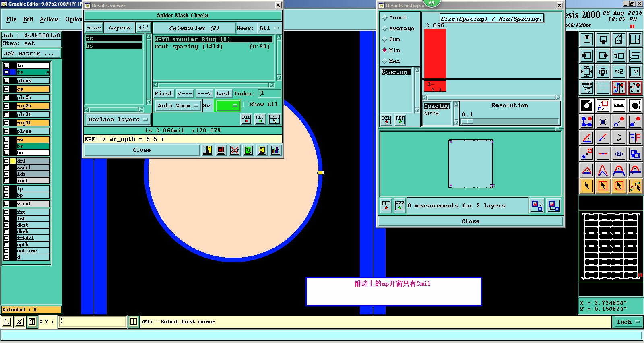Screen dimensions: 644x343
Task: Click the mirror 'F' flip icon
Action: (635, 138)
